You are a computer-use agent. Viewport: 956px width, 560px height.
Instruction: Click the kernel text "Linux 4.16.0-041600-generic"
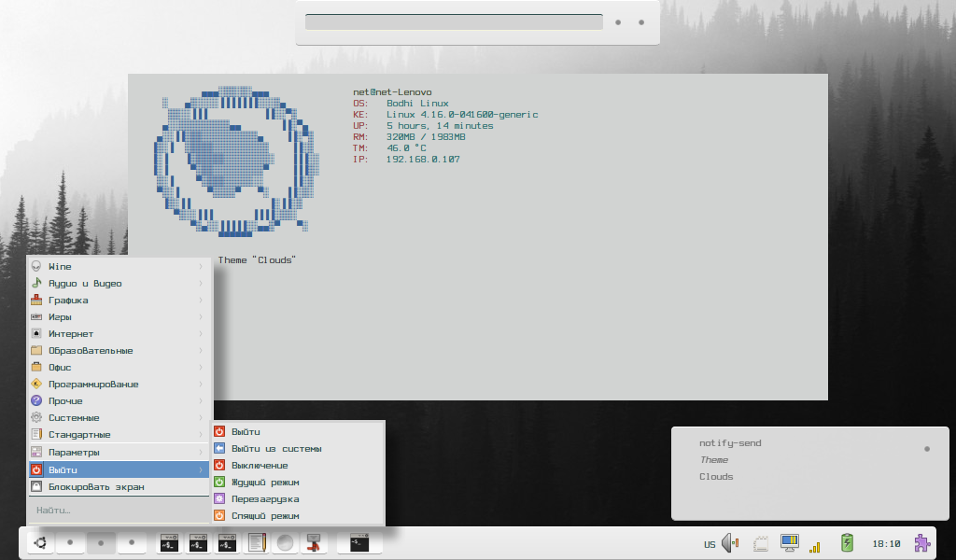(x=462, y=115)
